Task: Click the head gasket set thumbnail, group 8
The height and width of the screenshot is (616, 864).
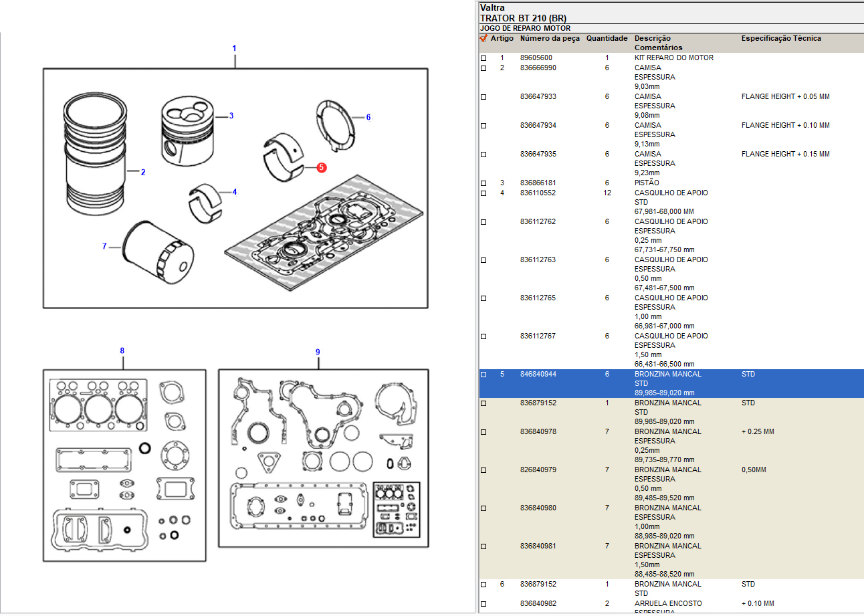Action: (x=124, y=465)
